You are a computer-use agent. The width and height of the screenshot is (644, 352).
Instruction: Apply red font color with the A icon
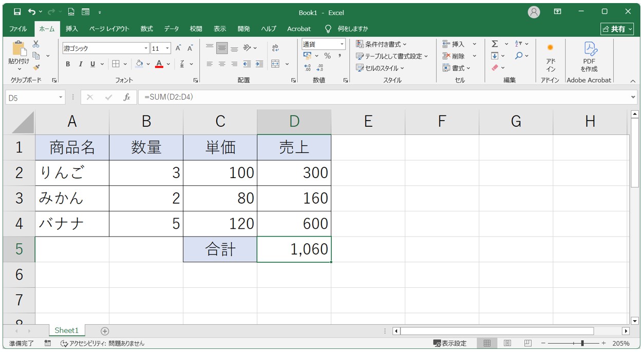[x=159, y=64]
